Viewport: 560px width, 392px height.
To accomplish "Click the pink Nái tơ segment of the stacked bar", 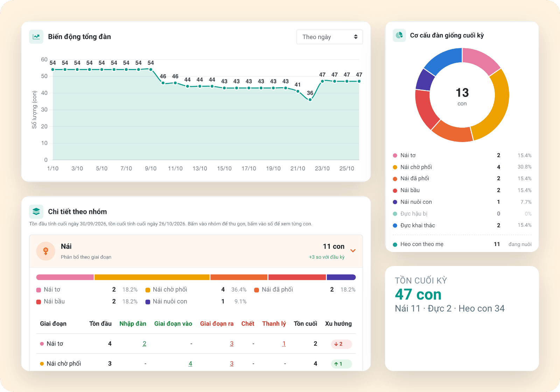I will [x=65, y=277].
